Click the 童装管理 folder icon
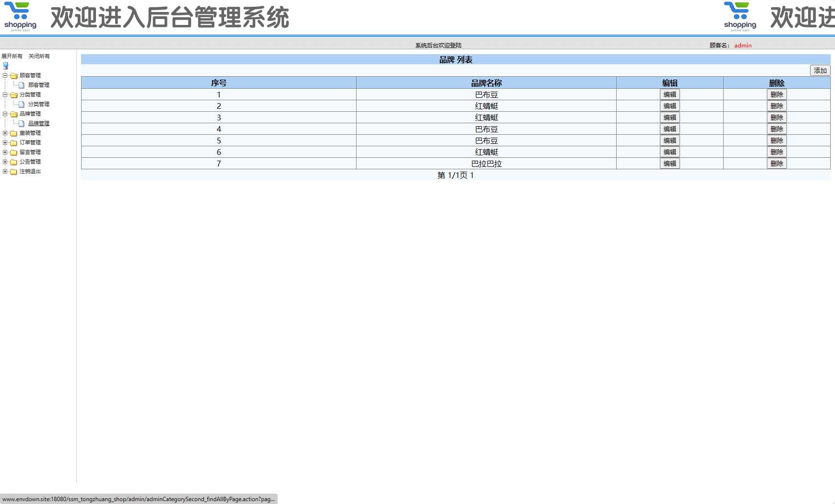 [14, 133]
